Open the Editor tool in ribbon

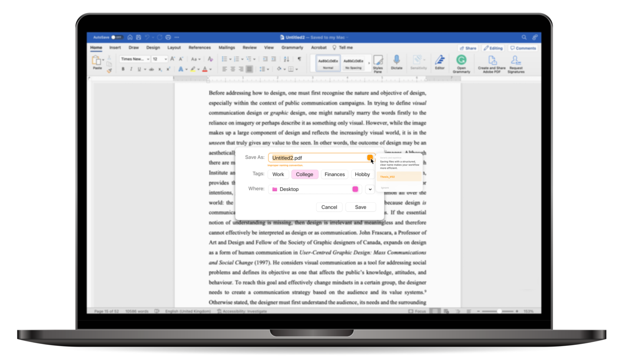pos(440,60)
